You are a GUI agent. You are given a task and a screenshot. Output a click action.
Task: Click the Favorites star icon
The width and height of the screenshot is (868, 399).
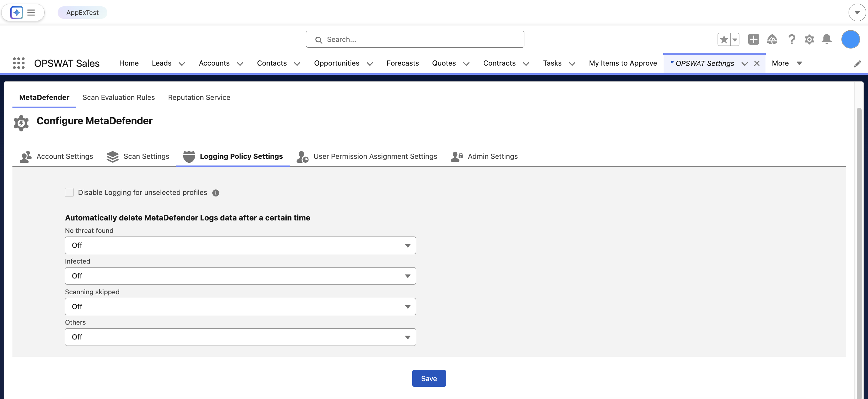pos(723,39)
